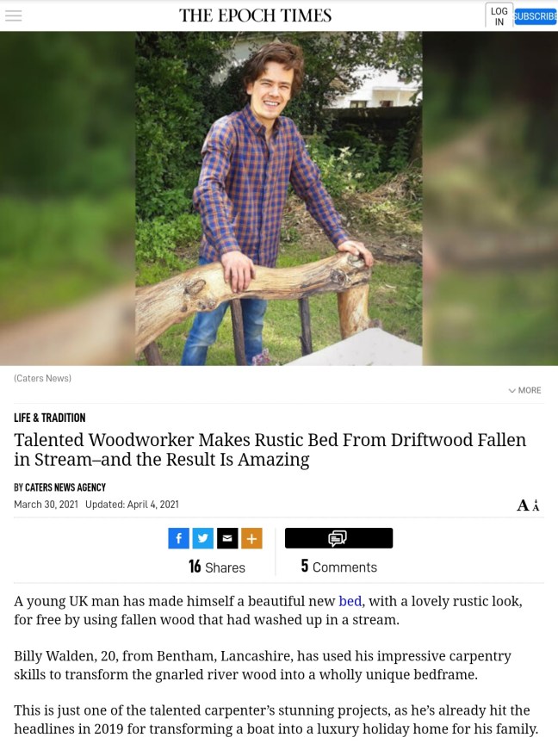Click the March 30, 2021 publish date

[x=46, y=505]
